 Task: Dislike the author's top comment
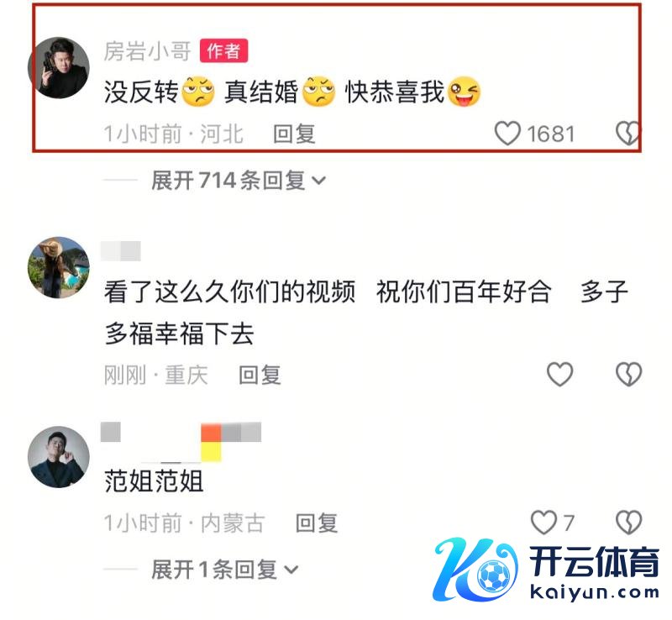tap(627, 134)
